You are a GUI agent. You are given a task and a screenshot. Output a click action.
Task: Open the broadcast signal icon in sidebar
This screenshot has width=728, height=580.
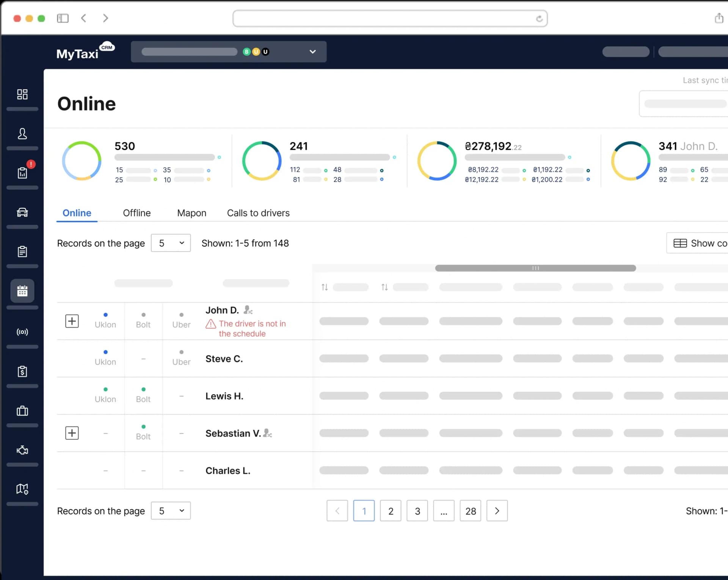pyautogui.click(x=22, y=332)
